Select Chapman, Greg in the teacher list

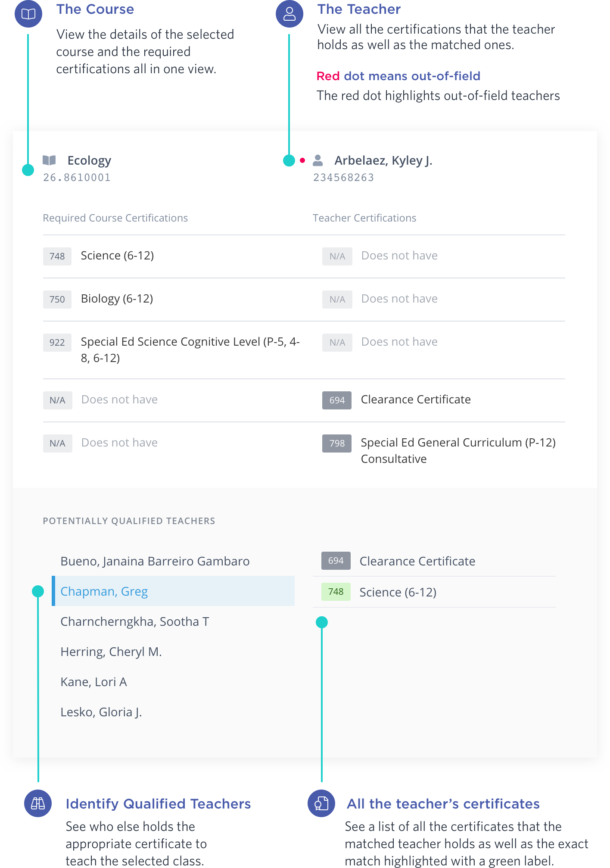click(104, 591)
